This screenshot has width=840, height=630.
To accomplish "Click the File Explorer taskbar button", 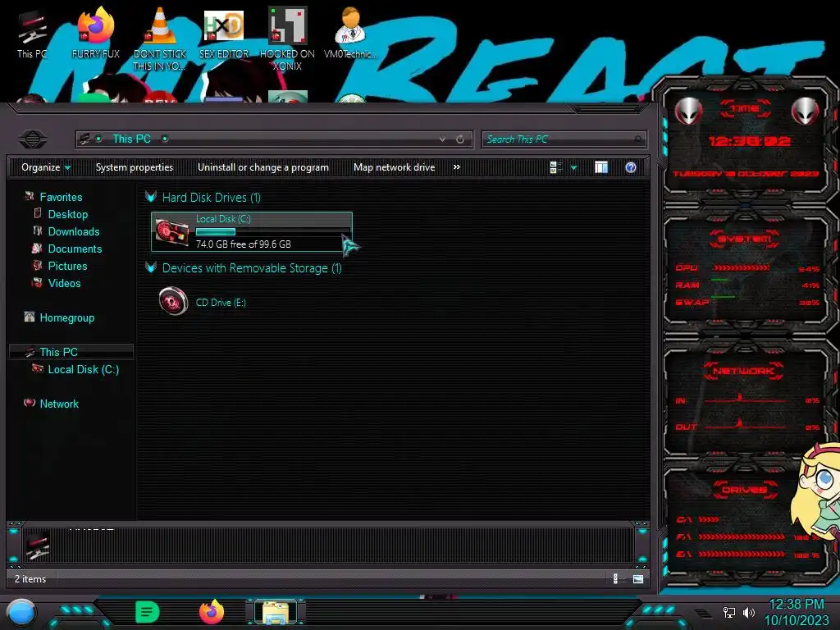I will pyautogui.click(x=276, y=612).
